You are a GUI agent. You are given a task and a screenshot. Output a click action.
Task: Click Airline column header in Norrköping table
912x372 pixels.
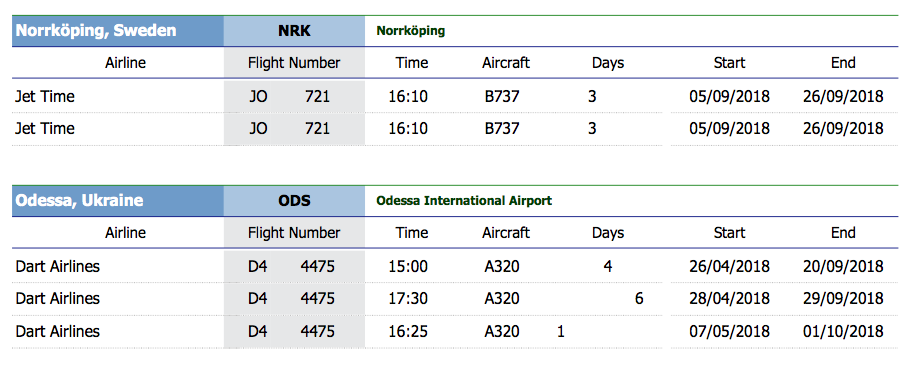coord(126,63)
